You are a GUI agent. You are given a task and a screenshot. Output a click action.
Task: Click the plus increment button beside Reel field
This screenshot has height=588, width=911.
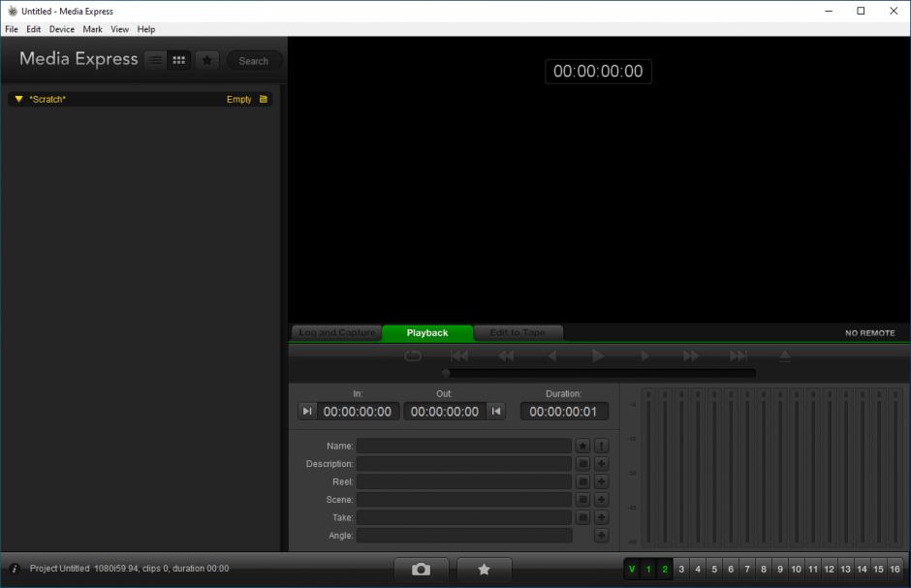601,481
